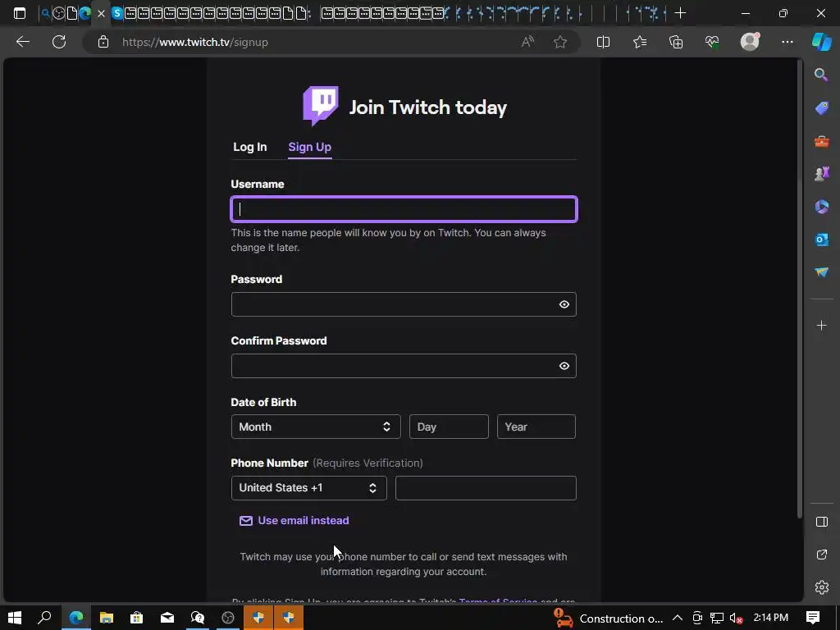Open sidebar Shopping tag icon
The image size is (840, 630).
822,108
